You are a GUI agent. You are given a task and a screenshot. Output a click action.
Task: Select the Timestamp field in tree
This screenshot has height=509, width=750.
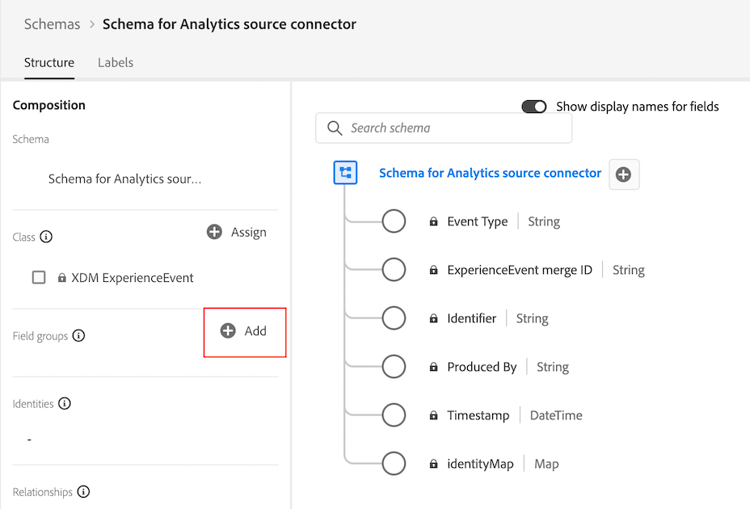click(478, 415)
